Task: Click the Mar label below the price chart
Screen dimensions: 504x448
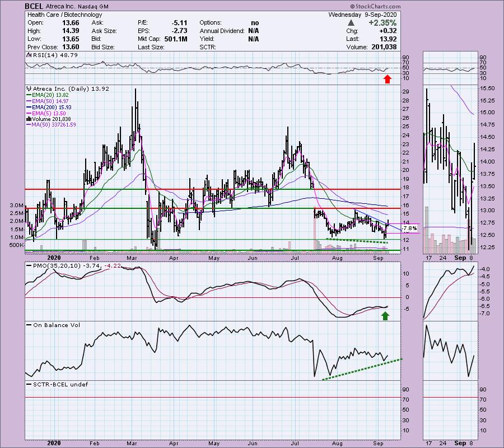Action: click(132, 258)
